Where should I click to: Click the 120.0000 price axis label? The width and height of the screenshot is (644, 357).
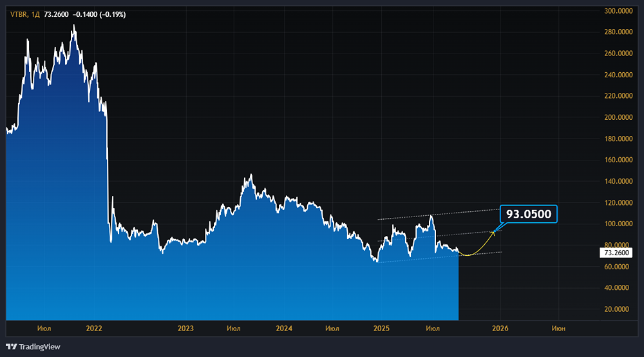618,202
